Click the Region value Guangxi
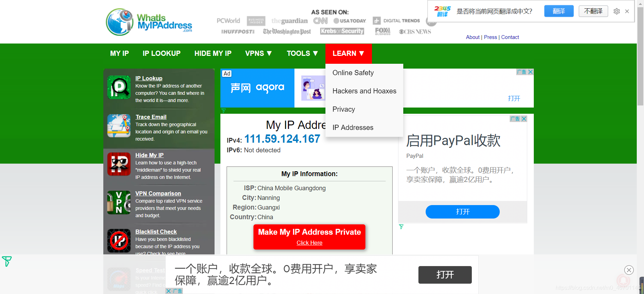Screen dimensions: 644x294 click(269, 207)
